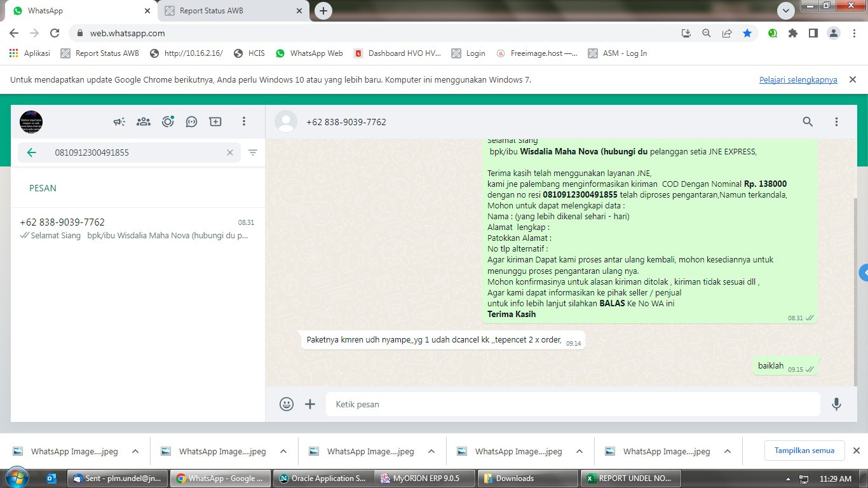Go back in browser history
This screenshot has height=488, width=868.
coord(14,33)
